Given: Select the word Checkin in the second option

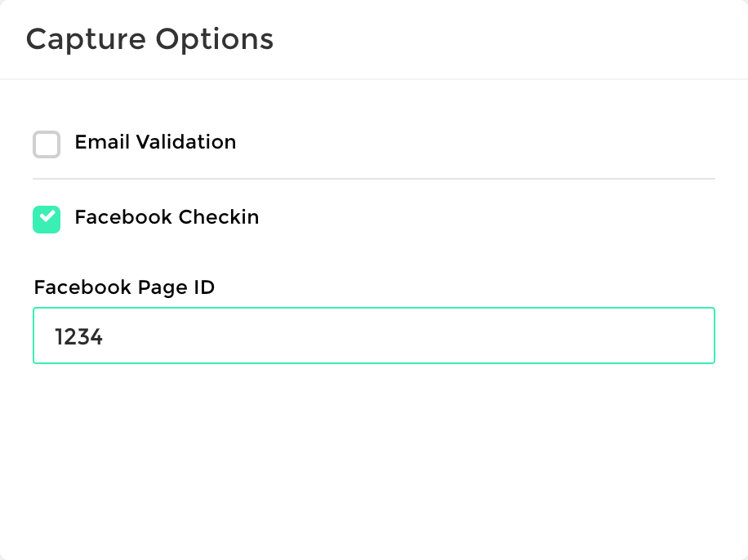Looking at the screenshot, I should click(x=218, y=217).
